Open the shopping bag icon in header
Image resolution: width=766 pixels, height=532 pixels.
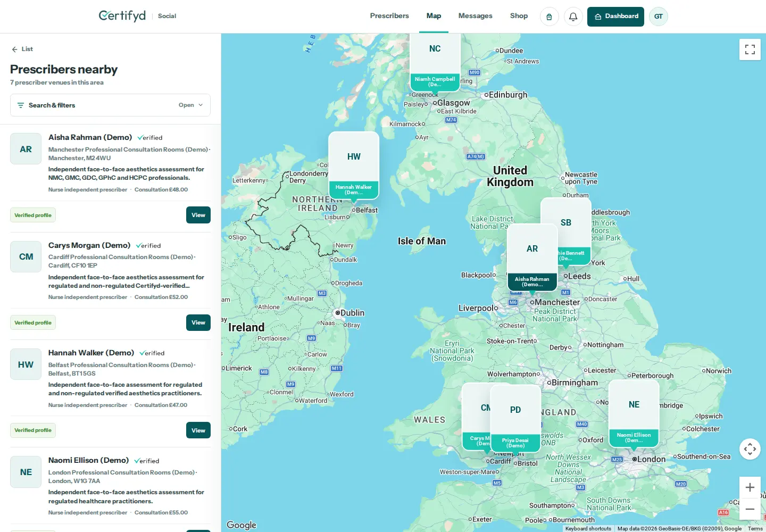pos(549,16)
